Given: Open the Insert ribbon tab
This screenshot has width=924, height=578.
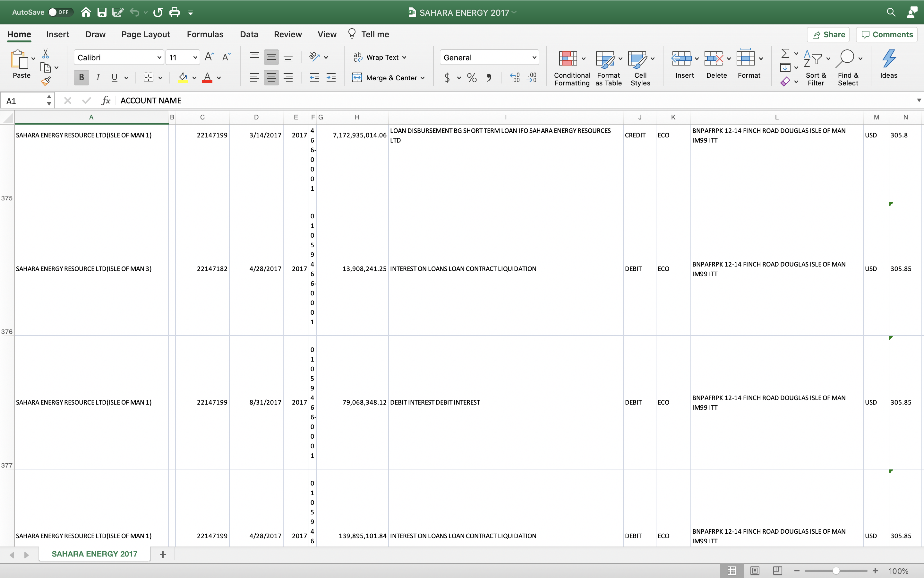Looking at the screenshot, I should (58, 34).
